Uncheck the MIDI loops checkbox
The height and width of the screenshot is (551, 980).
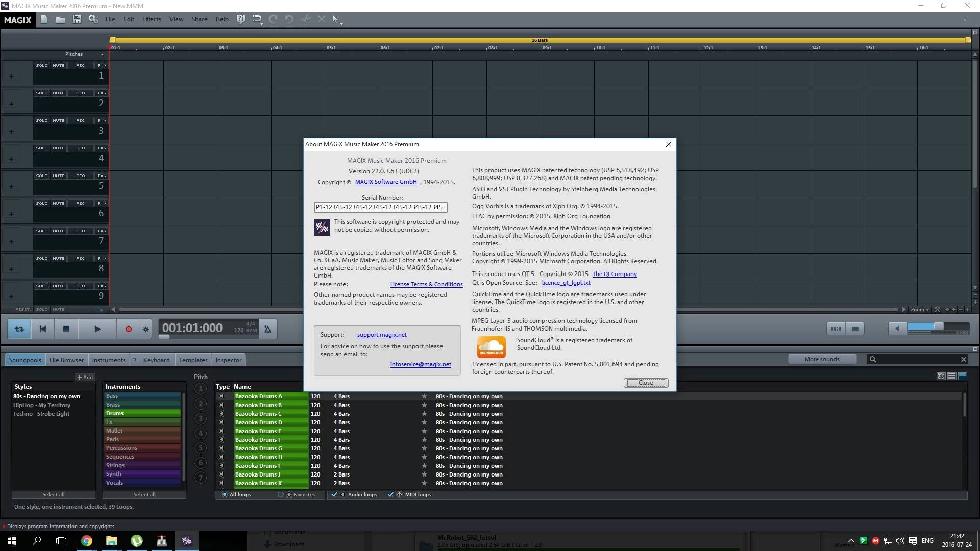tap(390, 495)
